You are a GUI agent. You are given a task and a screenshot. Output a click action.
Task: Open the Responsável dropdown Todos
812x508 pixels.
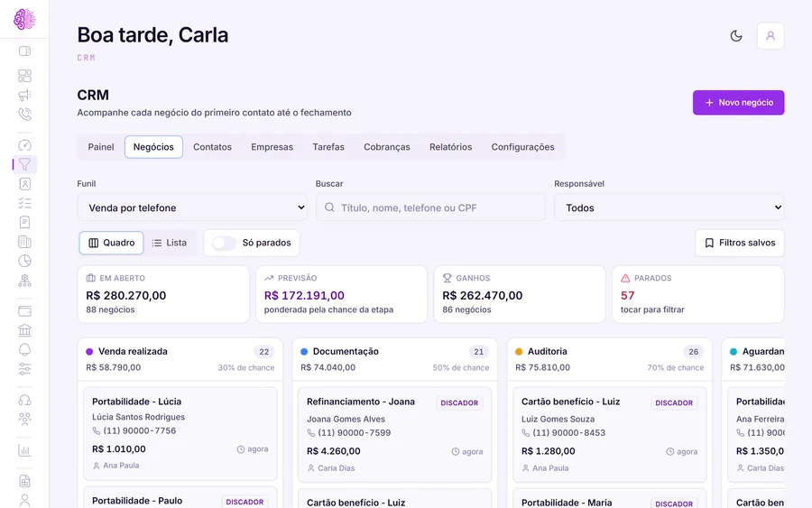point(669,208)
